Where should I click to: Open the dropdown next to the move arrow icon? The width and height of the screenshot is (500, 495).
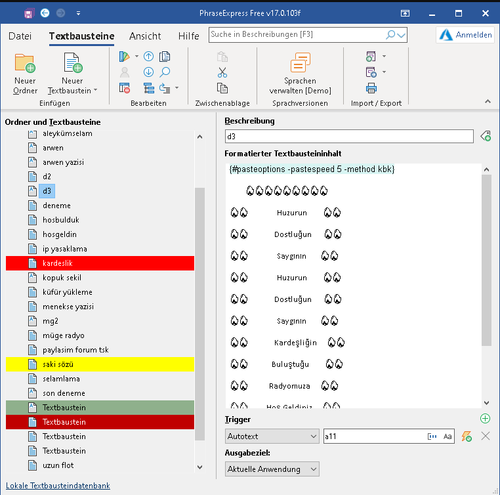(177, 88)
